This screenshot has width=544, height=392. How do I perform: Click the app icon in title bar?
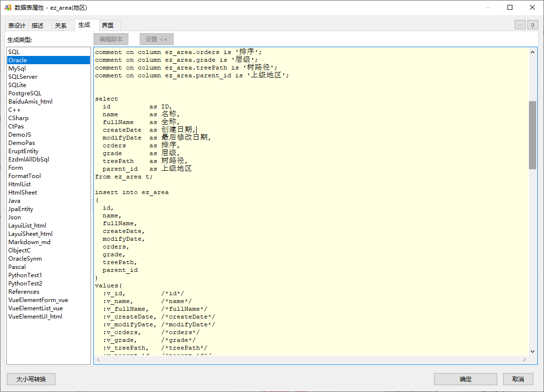coord(8,7)
